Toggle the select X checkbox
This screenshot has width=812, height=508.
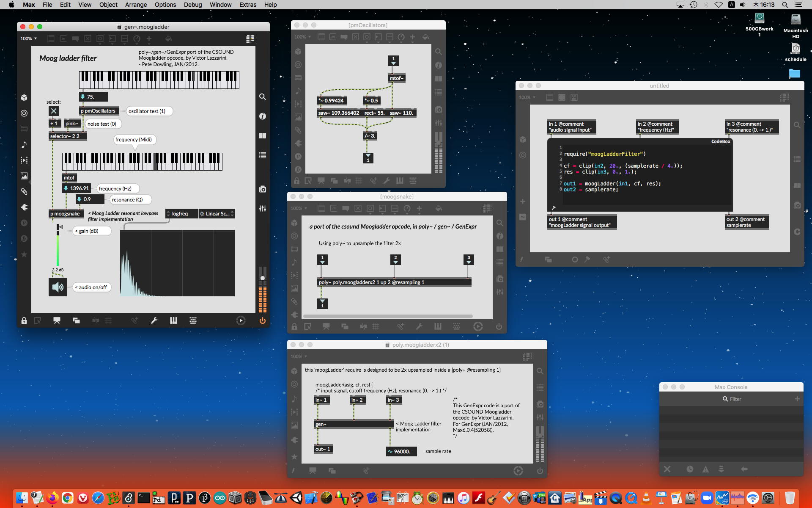(54, 111)
